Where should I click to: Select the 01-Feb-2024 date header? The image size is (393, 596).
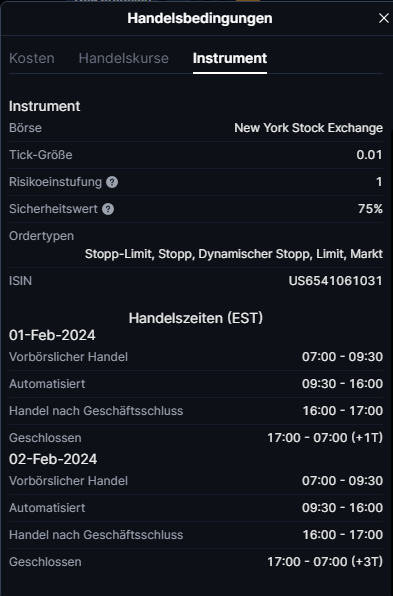click(x=52, y=335)
